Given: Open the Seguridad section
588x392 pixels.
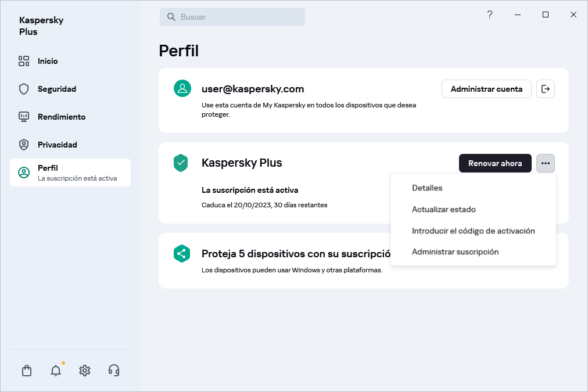Looking at the screenshot, I should pos(56,89).
